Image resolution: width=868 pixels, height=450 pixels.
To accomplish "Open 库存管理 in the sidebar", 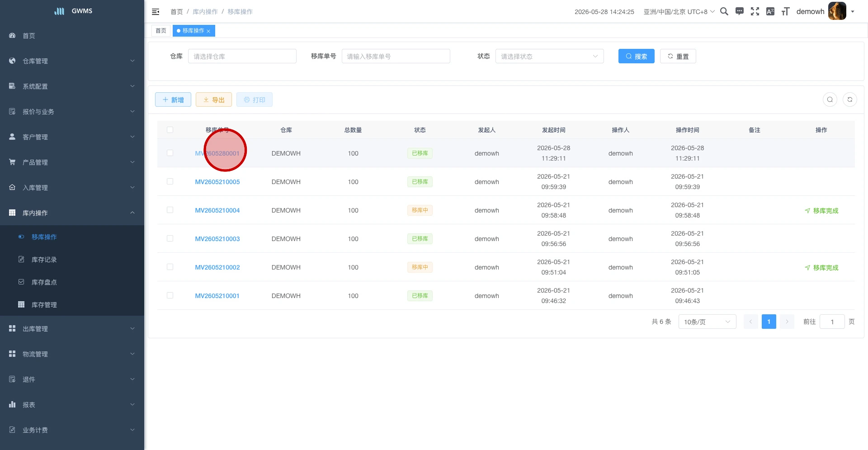I will [72, 304].
